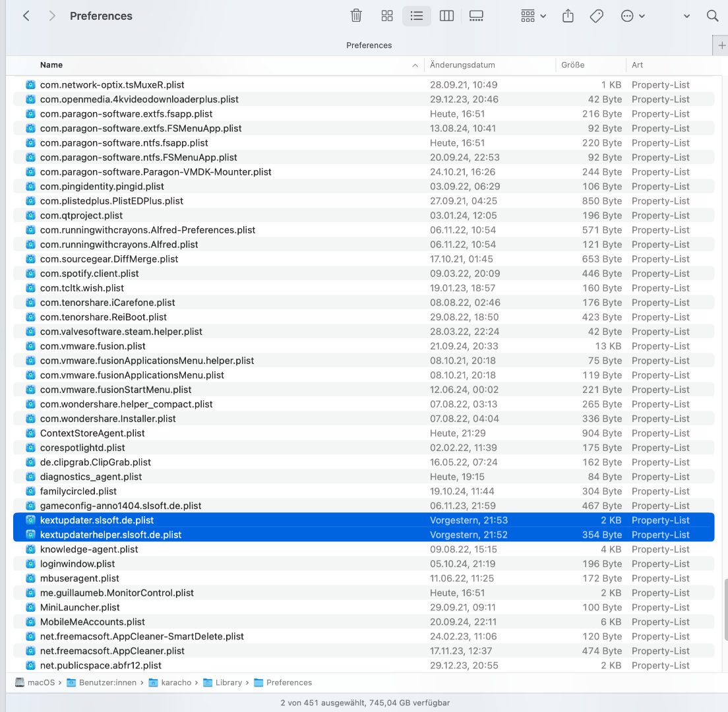
Task: Click Library in the path bar
Action: (223, 682)
